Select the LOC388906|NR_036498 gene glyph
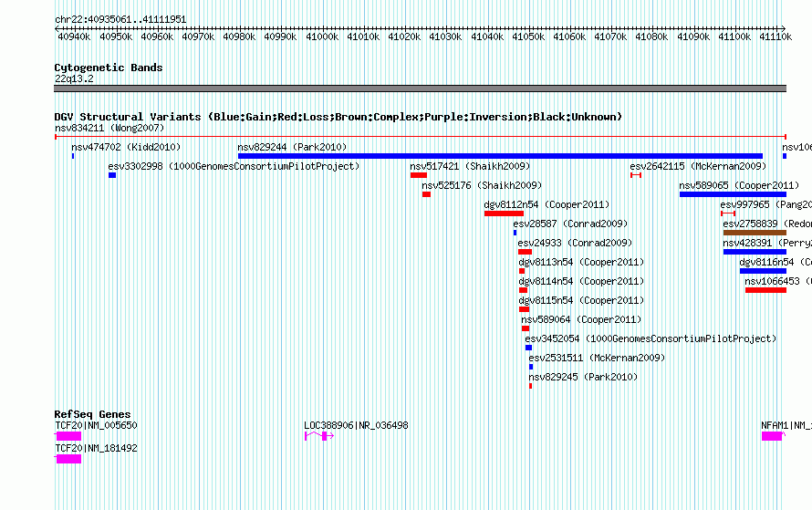 point(319,436)
